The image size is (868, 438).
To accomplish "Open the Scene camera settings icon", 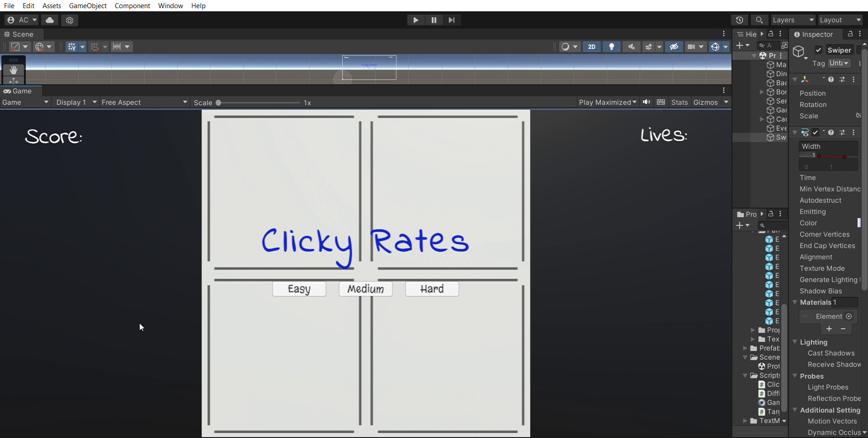I will point(691,47).
